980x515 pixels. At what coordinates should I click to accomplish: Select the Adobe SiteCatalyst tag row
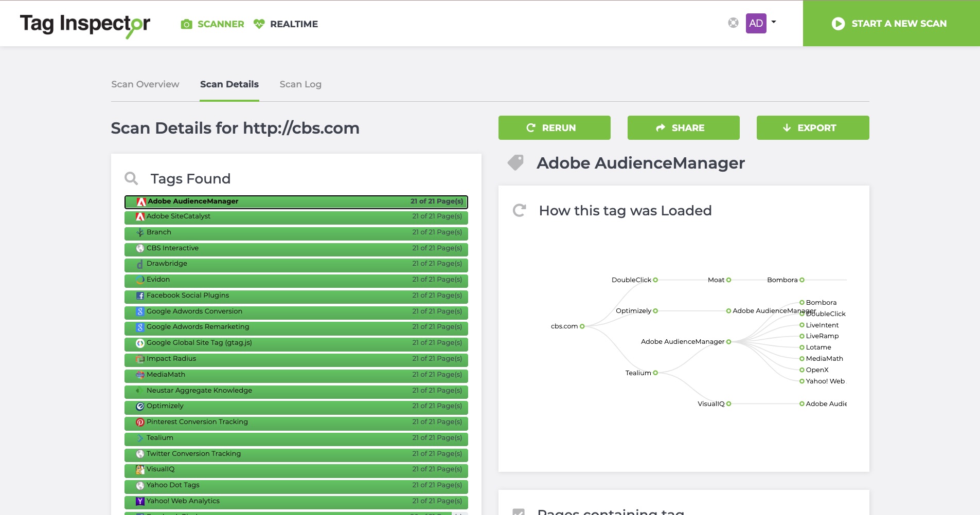point(296,217)
